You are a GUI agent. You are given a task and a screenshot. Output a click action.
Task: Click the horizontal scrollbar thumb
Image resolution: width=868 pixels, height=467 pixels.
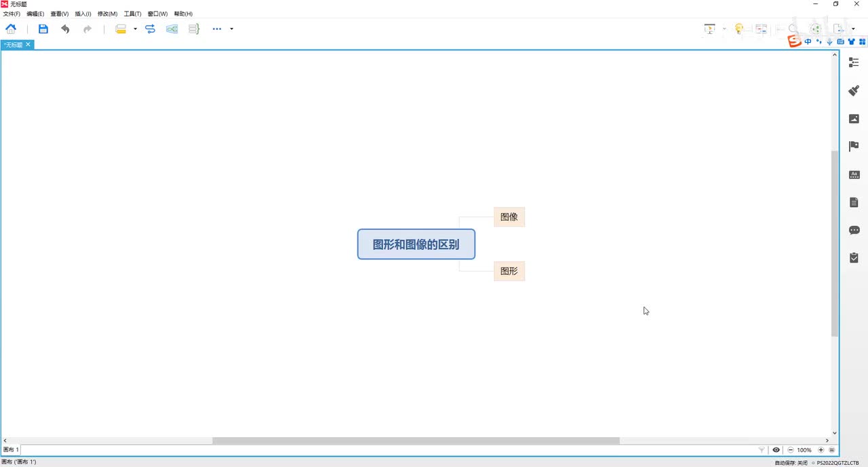tap(416, 441)
